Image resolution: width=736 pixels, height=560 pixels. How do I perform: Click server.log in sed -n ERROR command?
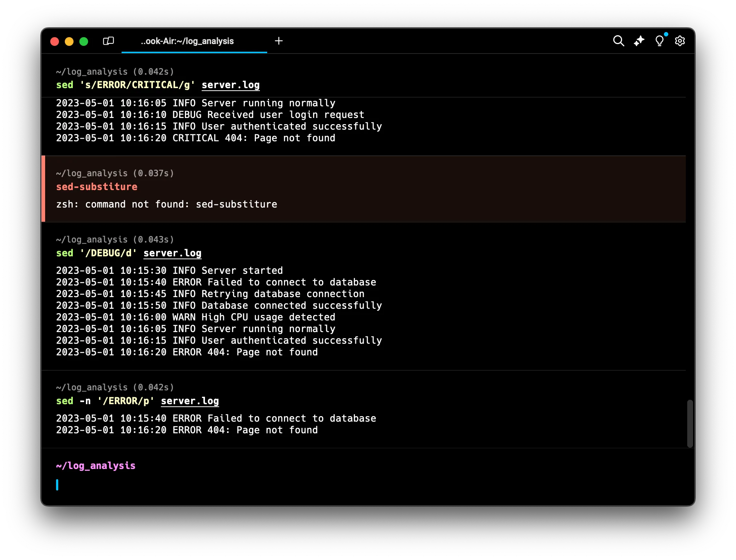tap(190, 401)
